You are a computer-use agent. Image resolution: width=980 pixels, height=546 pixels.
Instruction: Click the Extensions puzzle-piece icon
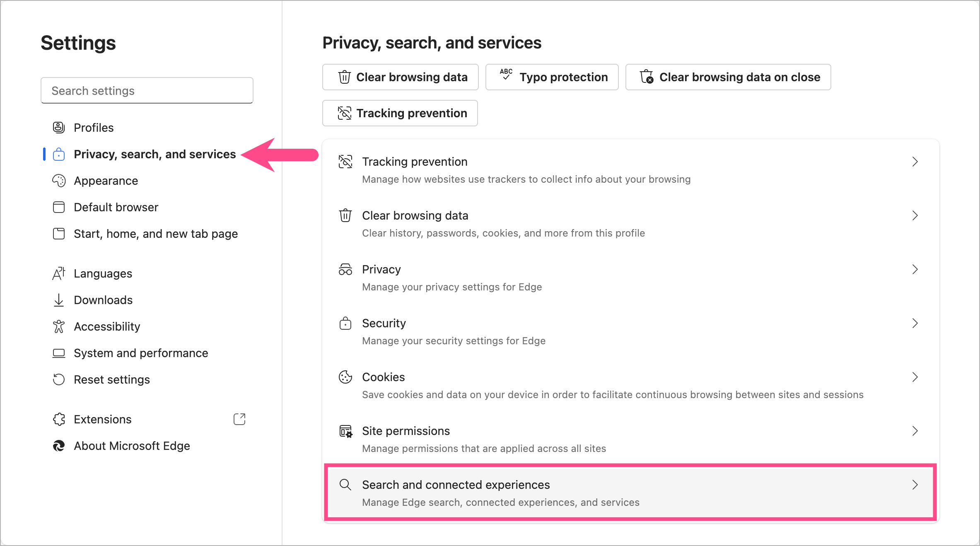point(59,419)
